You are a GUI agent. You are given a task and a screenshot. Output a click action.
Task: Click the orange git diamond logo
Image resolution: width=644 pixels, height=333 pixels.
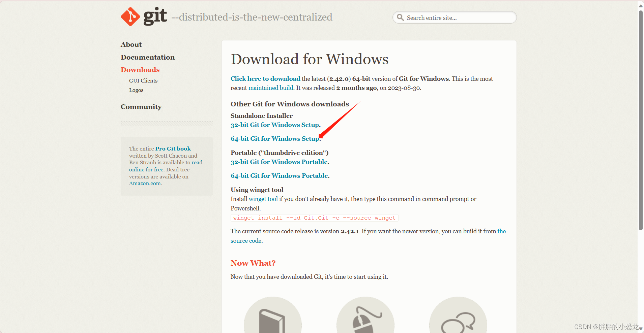click(130, 16)
